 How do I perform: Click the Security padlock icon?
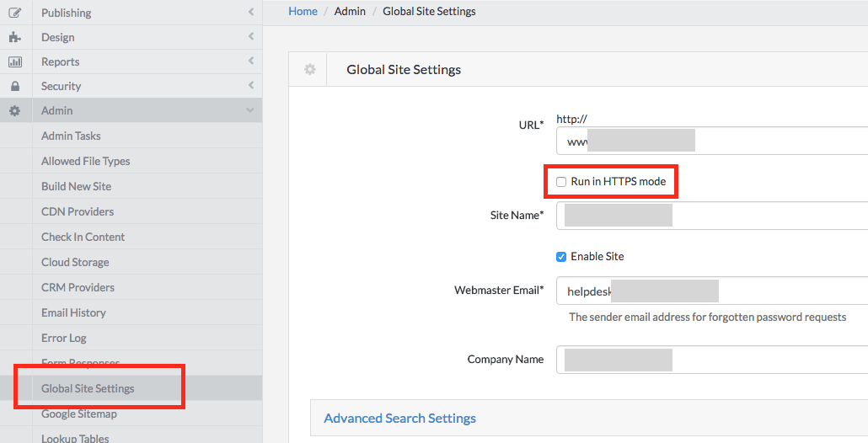click(14, 86)
